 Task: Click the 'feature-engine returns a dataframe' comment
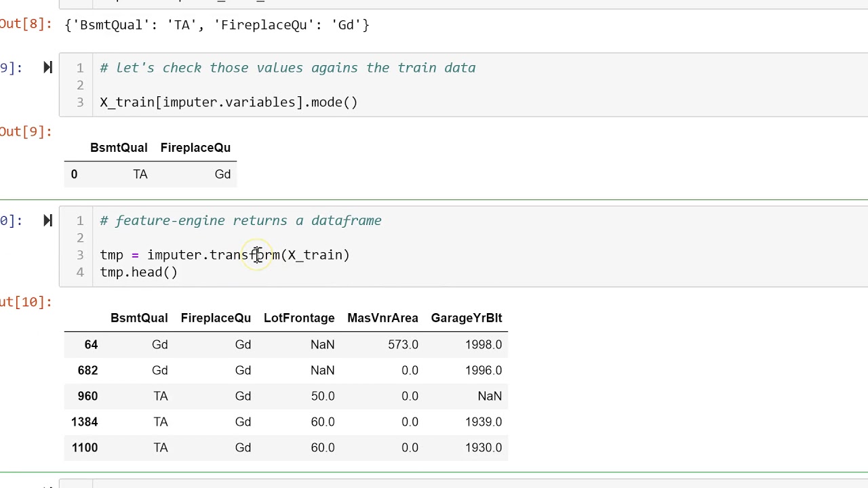[x=241, y=220]
